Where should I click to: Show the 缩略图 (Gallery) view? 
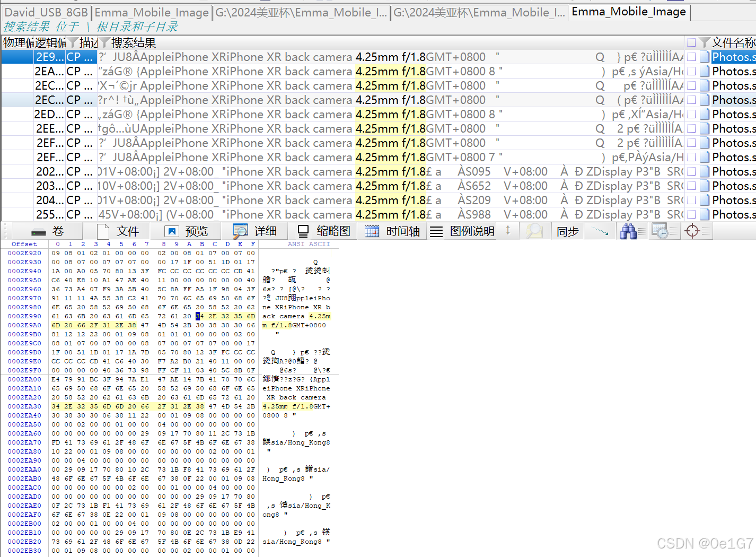click(x=323, y=231)
